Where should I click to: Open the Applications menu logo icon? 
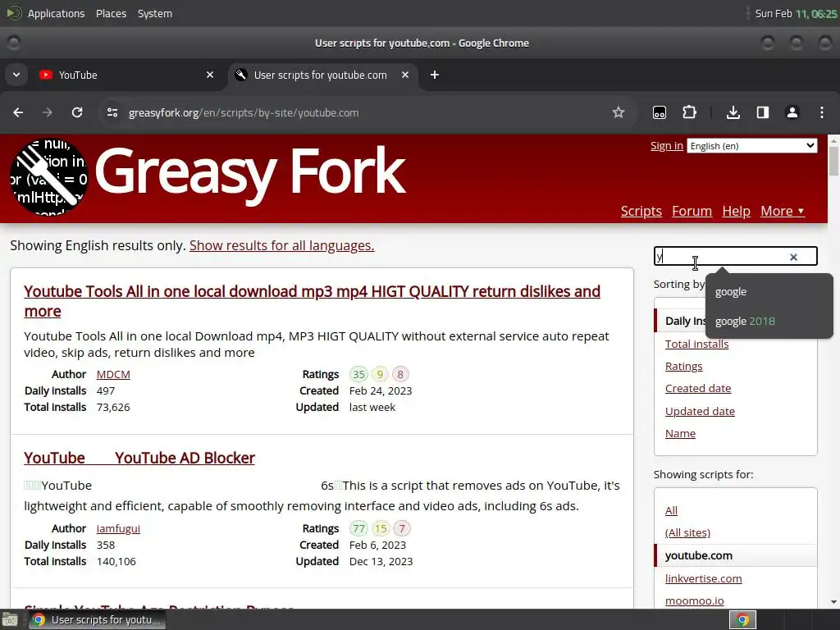click(x=13, y=13)
